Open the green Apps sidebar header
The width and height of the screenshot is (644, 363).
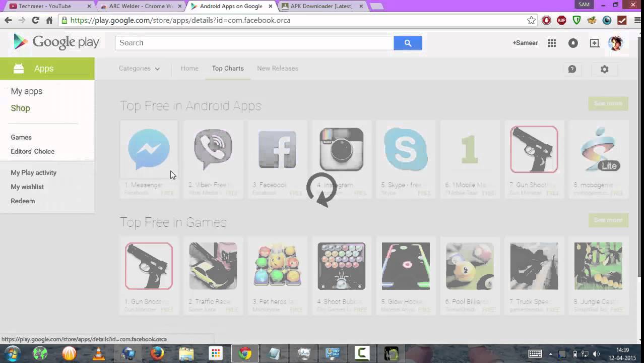coord(47,69)
